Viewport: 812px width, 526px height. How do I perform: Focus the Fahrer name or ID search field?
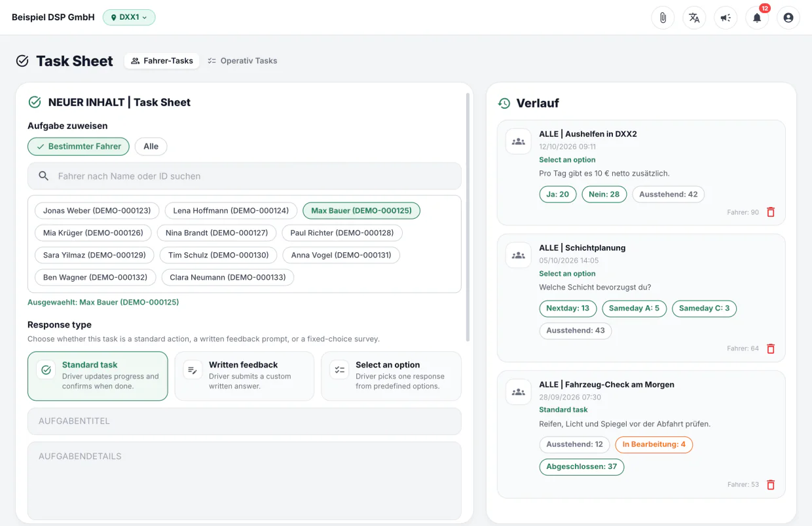click(244, 176)
